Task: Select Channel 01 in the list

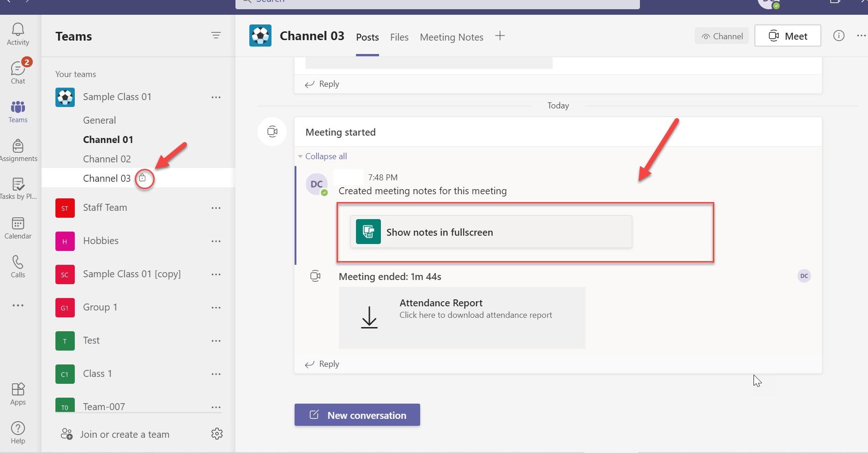Action: point(108,140)
